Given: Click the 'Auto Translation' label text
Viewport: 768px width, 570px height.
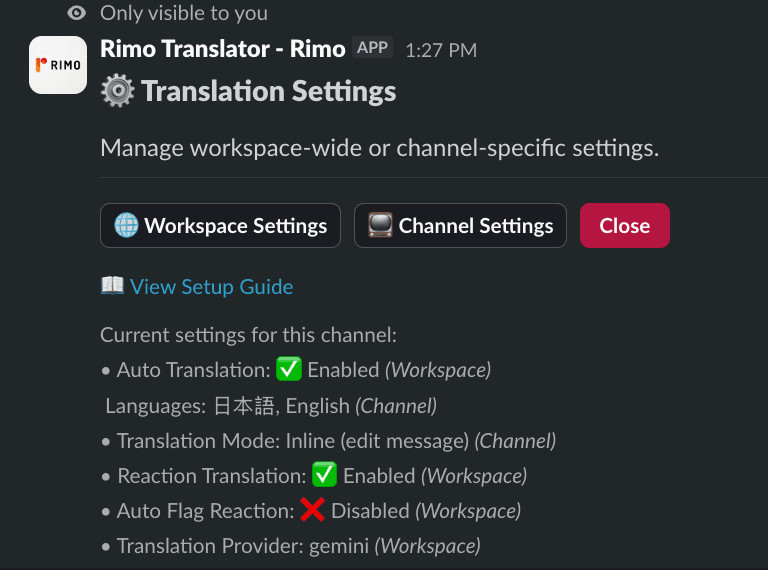Looking at the screenshot, I should 193,370.
